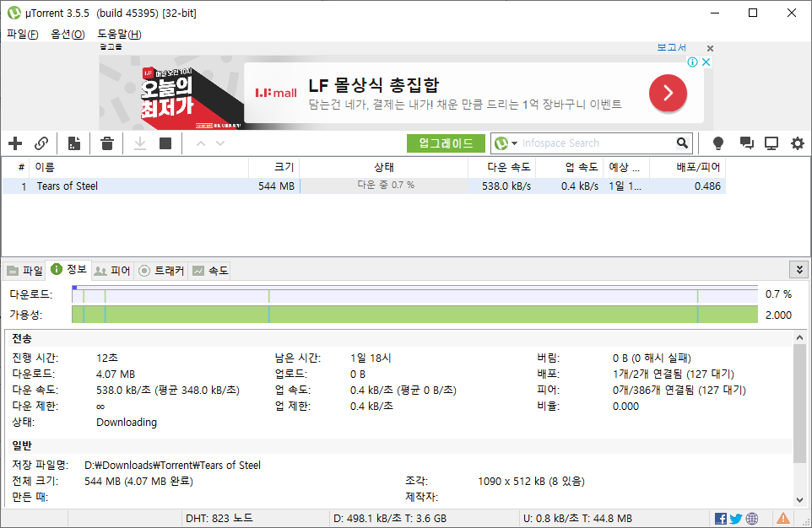Viewport: 812px width, 528px height.
Task: Sort by 다운 속도 column header
Action: point(502,167)
